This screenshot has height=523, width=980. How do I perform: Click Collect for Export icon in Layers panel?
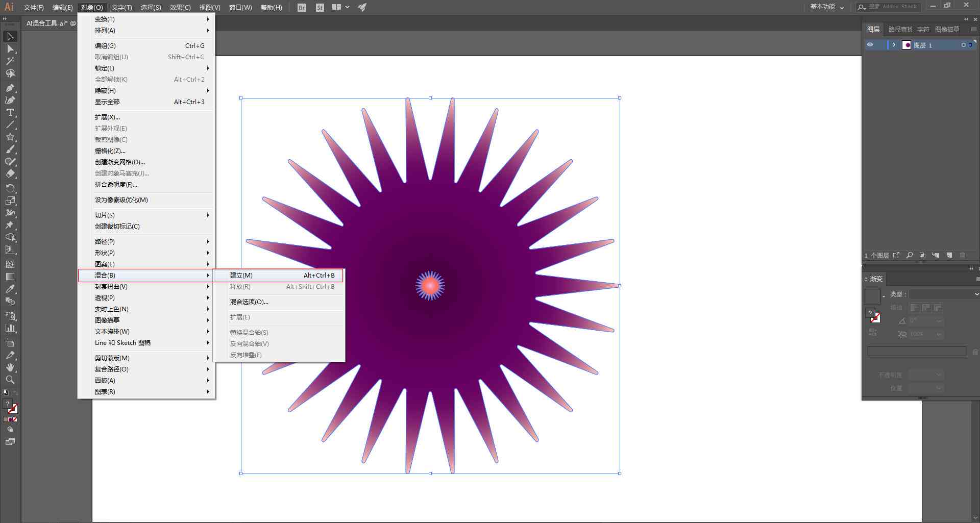896,255
